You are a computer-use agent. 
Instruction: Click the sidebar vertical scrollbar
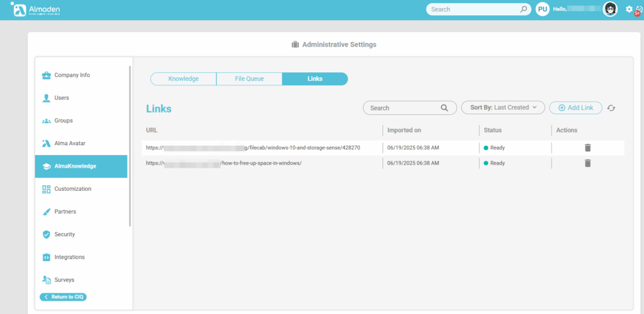(130, 144)
